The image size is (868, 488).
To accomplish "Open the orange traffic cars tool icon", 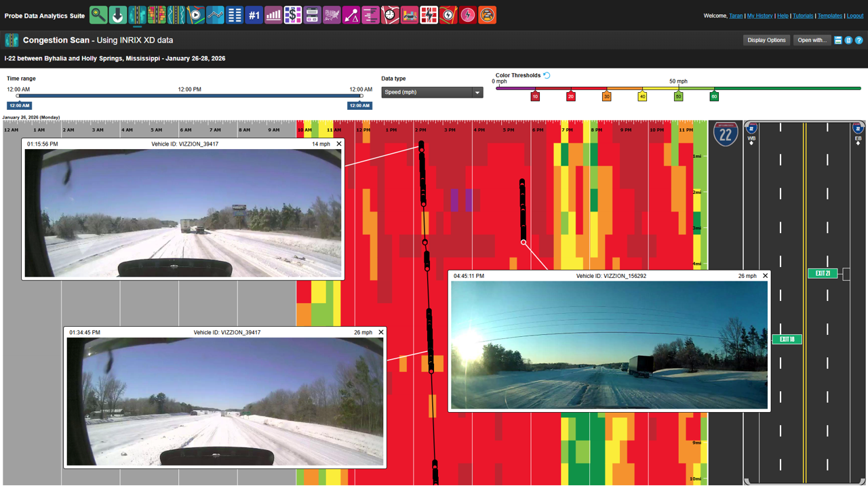I will click(x=488, y=15).
